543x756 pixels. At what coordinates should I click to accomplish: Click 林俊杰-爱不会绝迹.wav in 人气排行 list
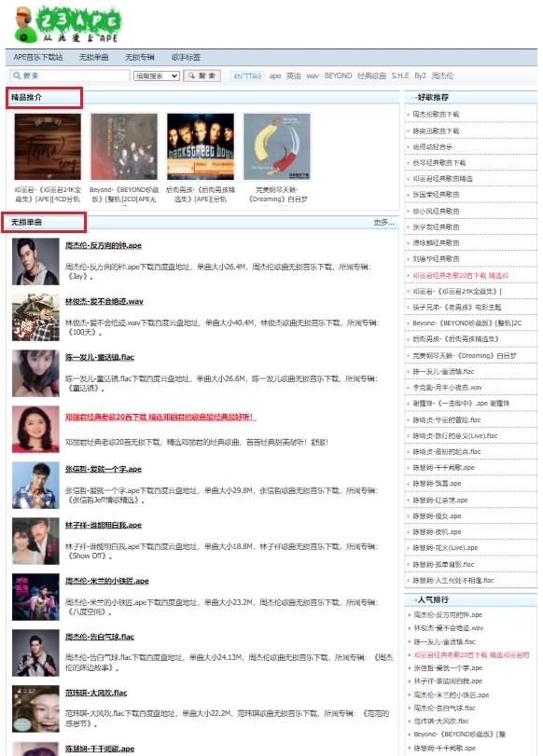tap(449, 628)
